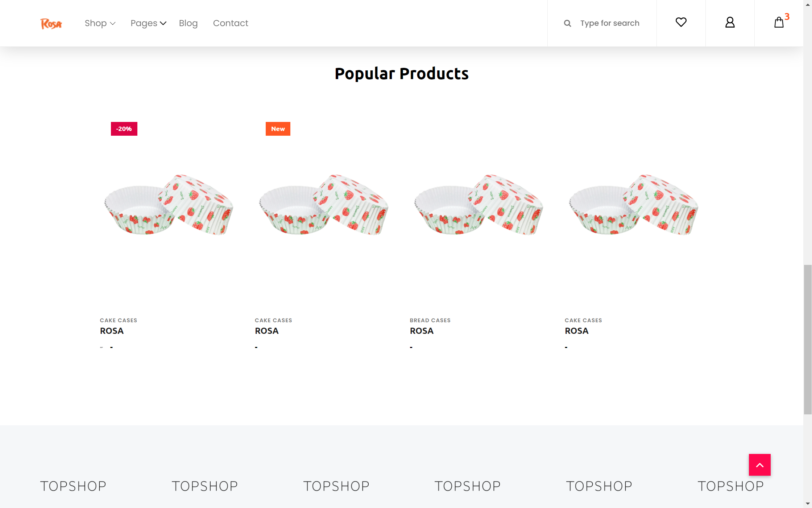Image resolution: width=812 pixels, height=508 pixels.
Task: Click the first TOPSHOP brand logo
Action: pos(73,486)
